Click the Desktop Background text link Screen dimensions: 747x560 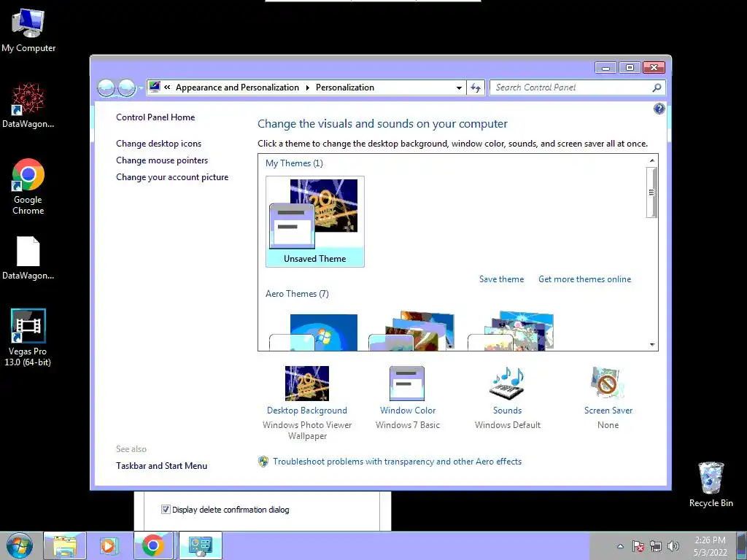(x=307, y=411)
